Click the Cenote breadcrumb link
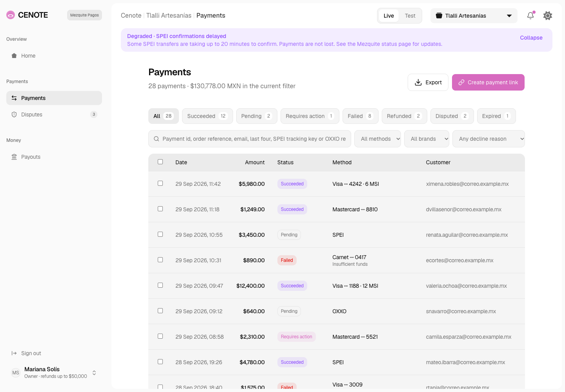565x392 pixels. click(x=131, y=15)
